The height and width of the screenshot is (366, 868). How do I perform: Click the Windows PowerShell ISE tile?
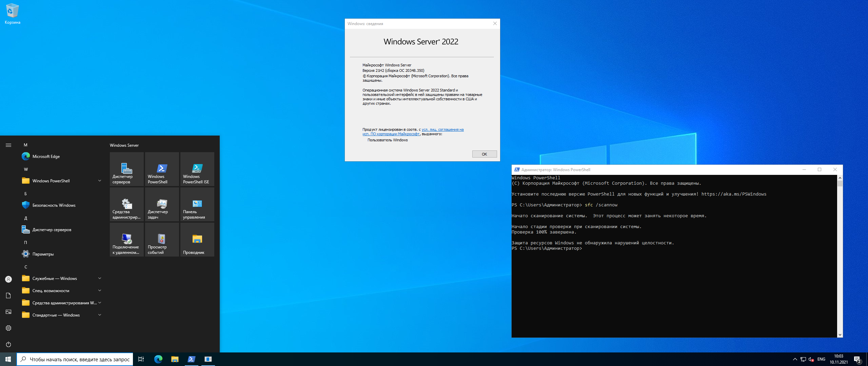[197, 169]
